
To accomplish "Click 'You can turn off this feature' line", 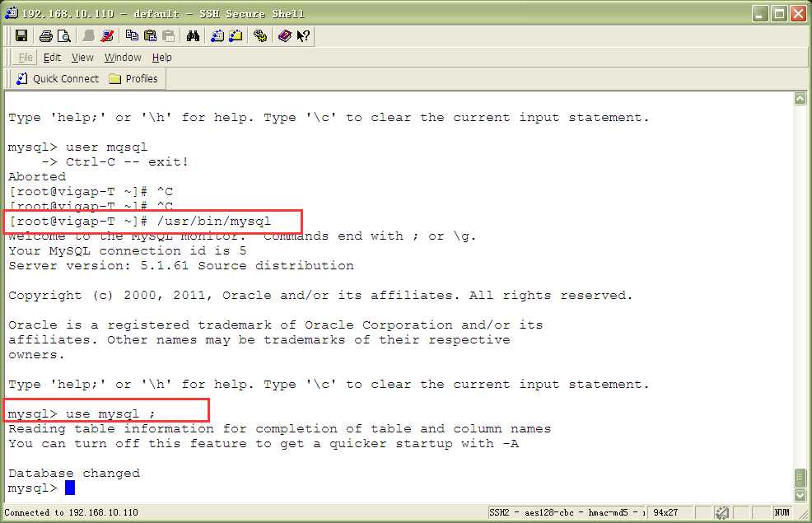I will point(263,444).
